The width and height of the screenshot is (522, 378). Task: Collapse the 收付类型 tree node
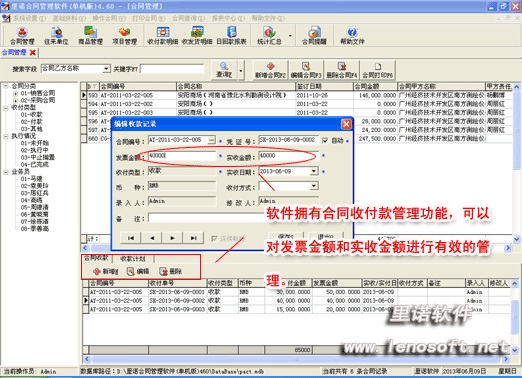tap(6, 108)
